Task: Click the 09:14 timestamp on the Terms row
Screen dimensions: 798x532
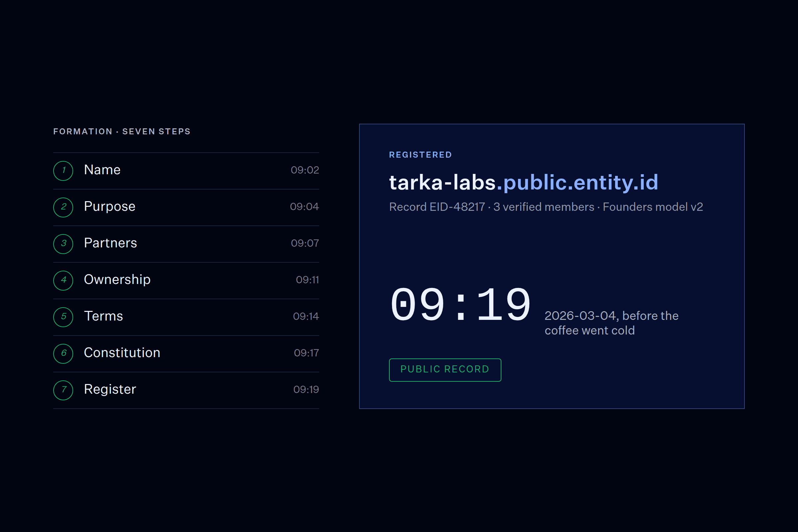Action: pos(306,317)
